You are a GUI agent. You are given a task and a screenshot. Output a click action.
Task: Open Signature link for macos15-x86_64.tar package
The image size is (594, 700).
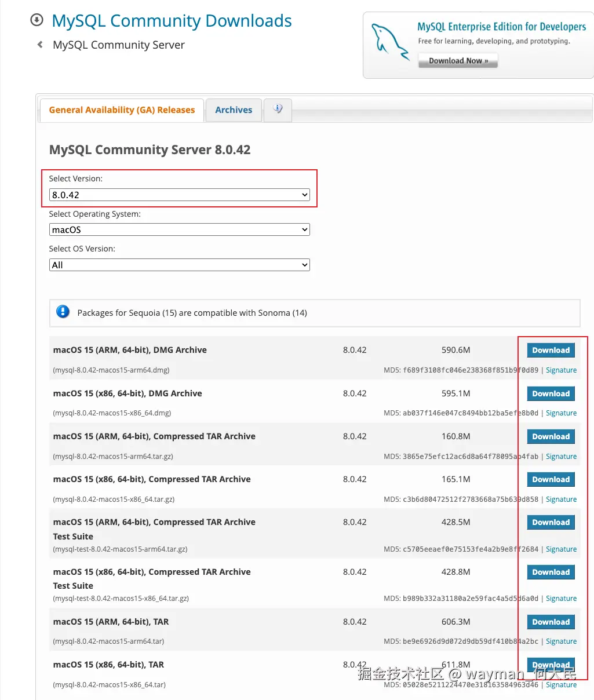[561, 685]
